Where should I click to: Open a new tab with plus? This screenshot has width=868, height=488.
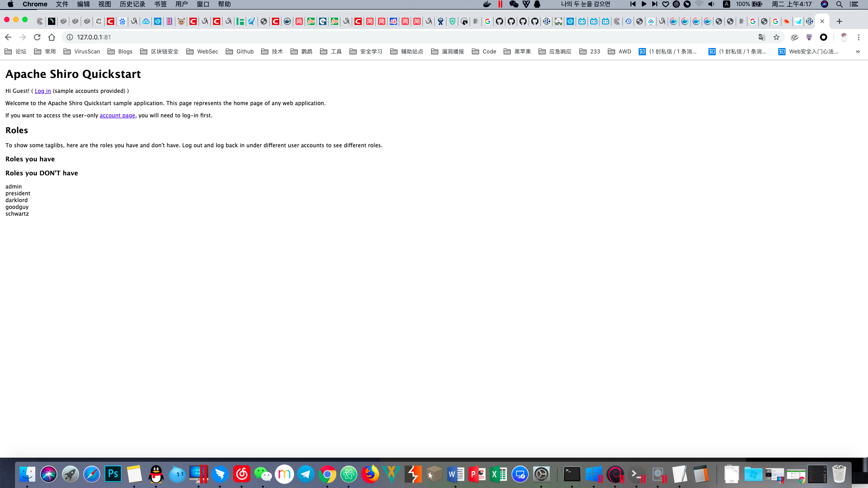click(x=839, y=21)
